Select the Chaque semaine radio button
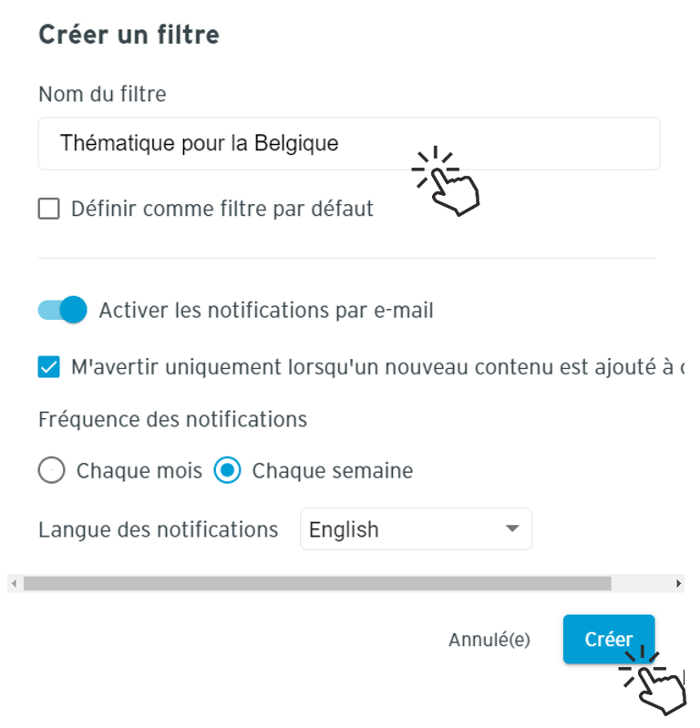 pos(227,470)
